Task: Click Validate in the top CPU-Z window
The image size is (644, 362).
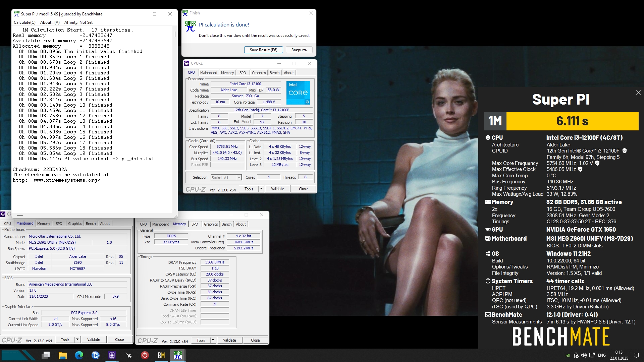Action: point(277,189)
